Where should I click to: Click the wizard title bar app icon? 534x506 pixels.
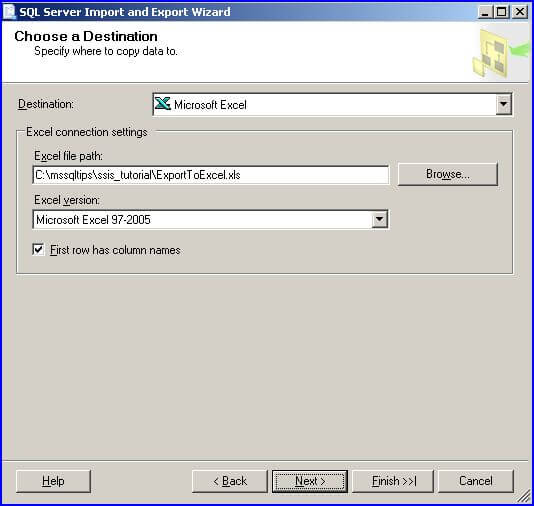click(x=10, y=12)
